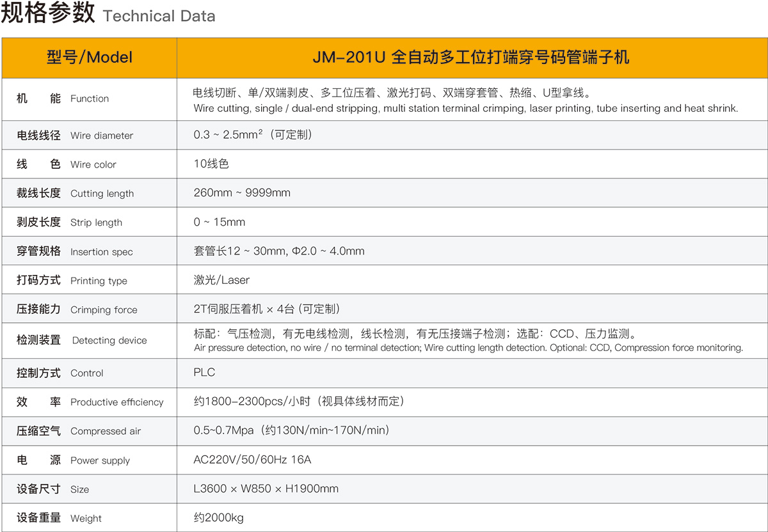
Task: Click the JM-201U model title header
Action: (472, 58)
